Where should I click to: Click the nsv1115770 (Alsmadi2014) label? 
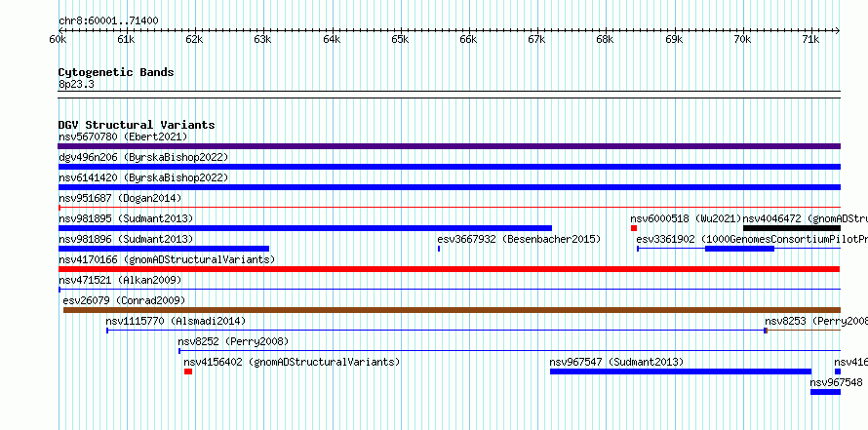(176, 321)
